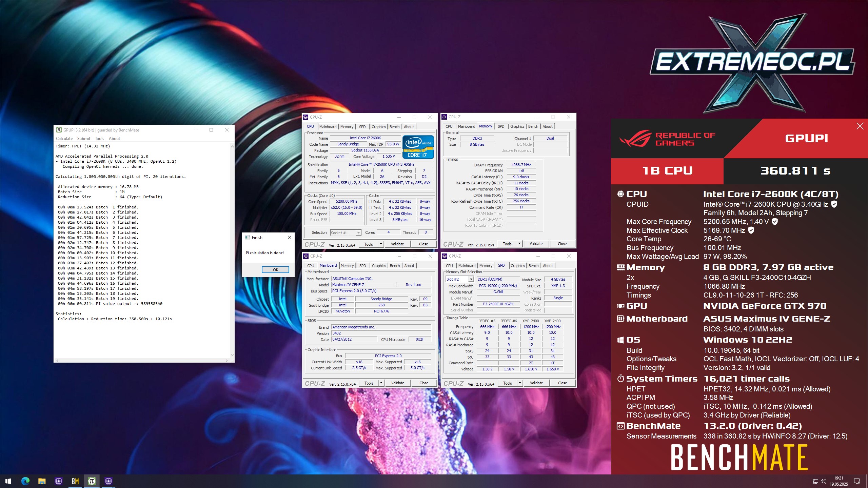Click Tools button in SPD-tab CPU-Z window

tap(507, 383)
